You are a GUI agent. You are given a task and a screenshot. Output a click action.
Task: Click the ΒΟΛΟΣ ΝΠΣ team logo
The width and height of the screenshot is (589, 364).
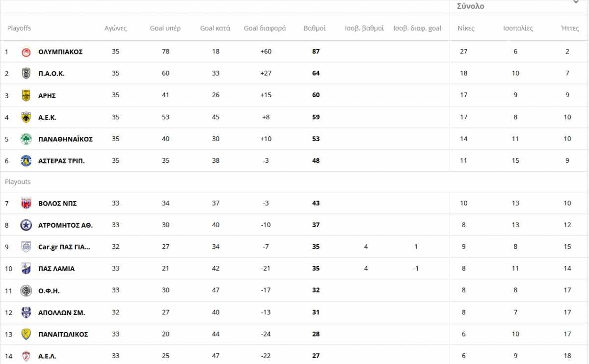click(26, 204)
